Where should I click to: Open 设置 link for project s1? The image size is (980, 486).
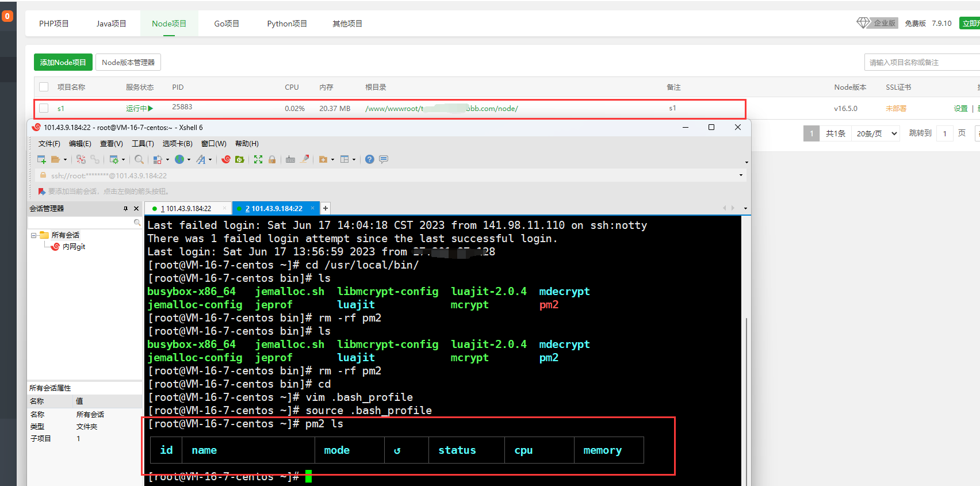(x=960, y=108)
